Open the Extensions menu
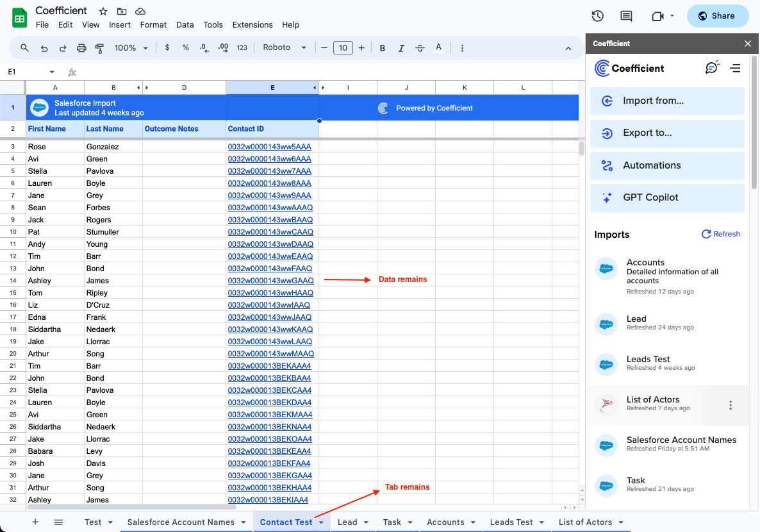 point(252,25)
